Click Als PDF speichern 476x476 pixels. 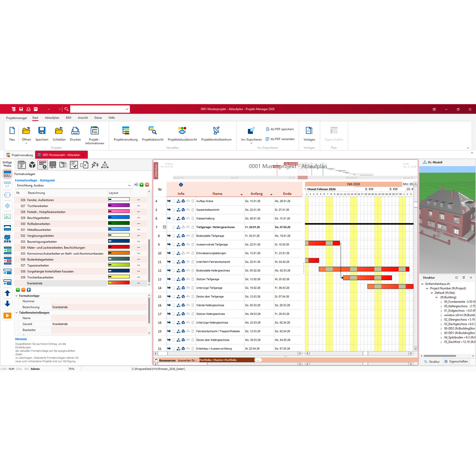(280, 129)
